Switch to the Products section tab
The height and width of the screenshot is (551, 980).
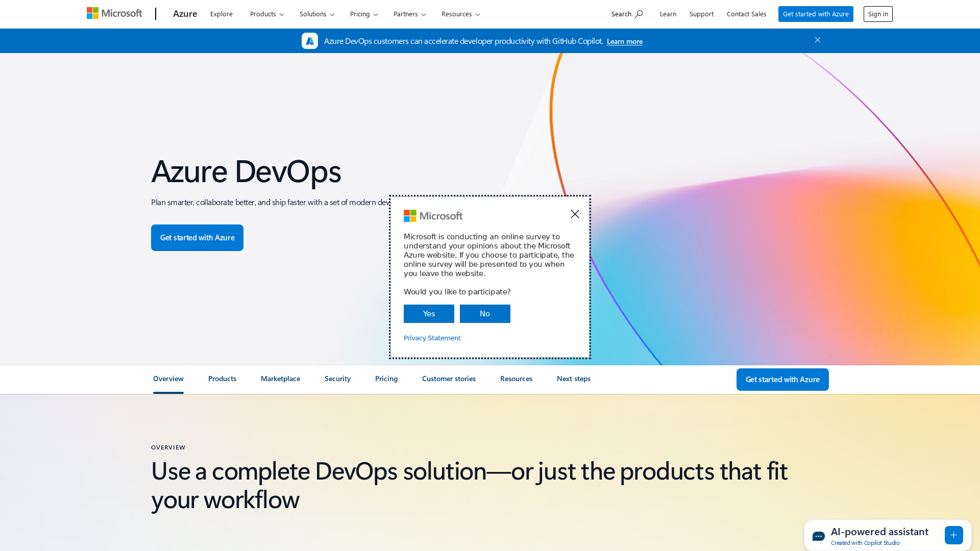pyautogui.click(x=222, y=379)
